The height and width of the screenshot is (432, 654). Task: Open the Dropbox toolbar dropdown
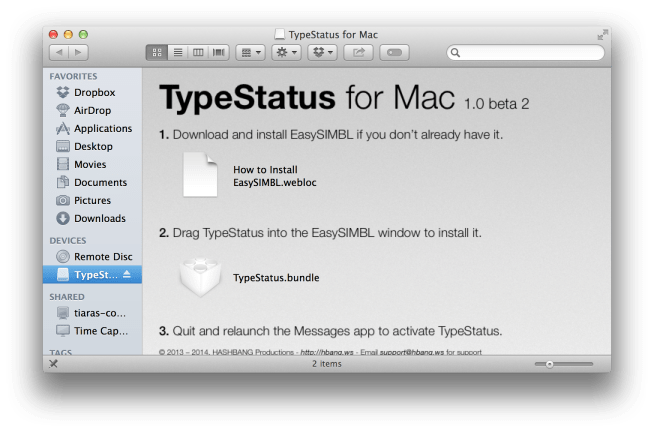[323, 52]
